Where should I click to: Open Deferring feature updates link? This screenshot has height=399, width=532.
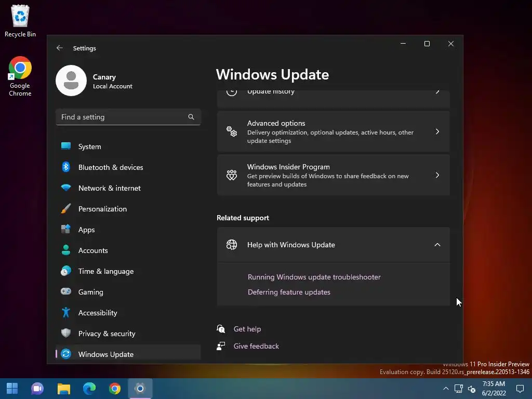(289, 292)
